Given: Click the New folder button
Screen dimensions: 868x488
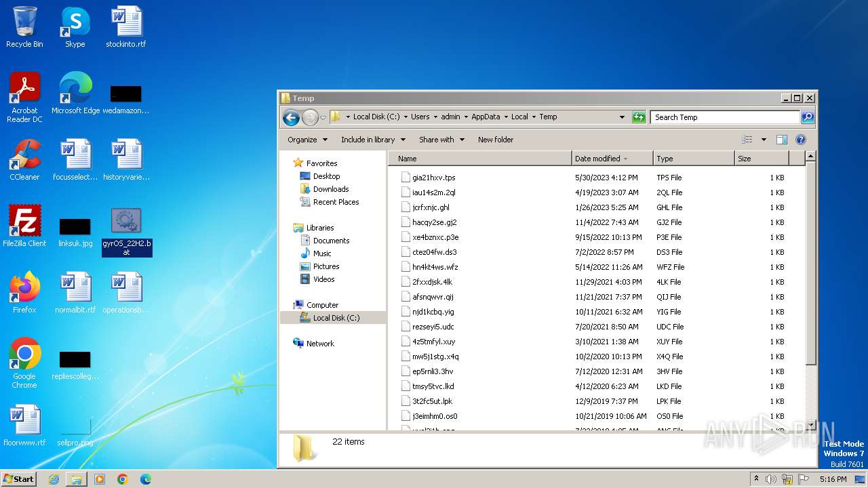Looking at the screenshot, I should point(496,140).
